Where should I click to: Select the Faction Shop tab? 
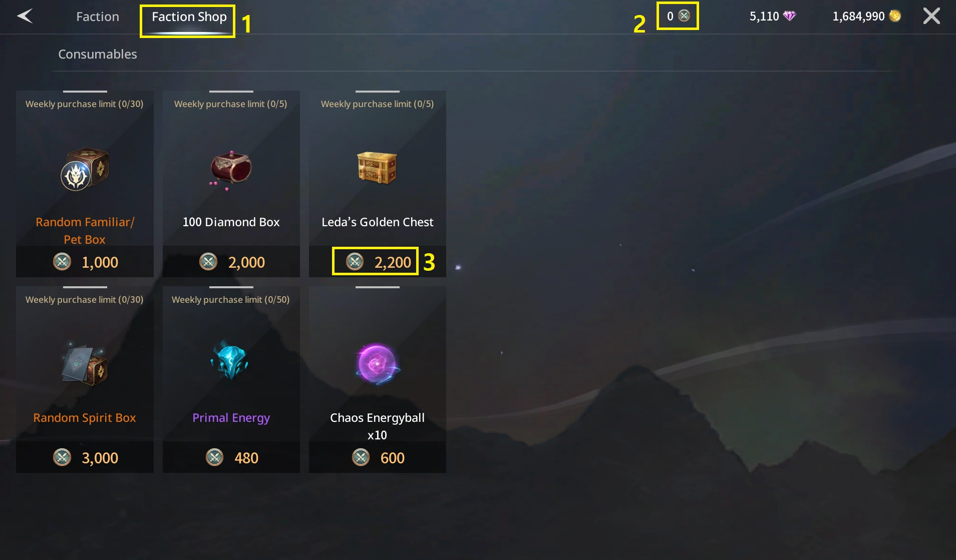tap(189, 17)
